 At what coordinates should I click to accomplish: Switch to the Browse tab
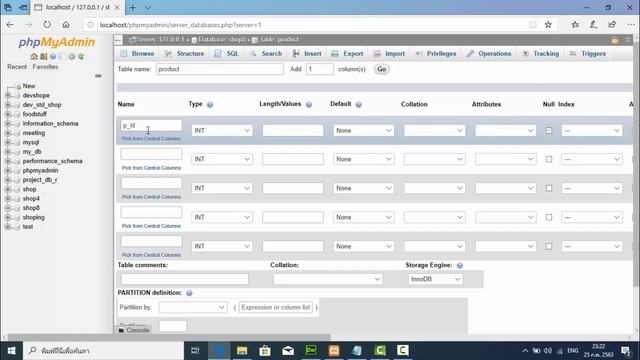coord(138,53)
